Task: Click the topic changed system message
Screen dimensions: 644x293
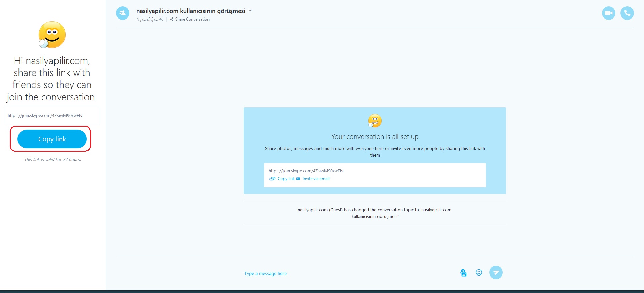Action: click(x=375, y=213)
